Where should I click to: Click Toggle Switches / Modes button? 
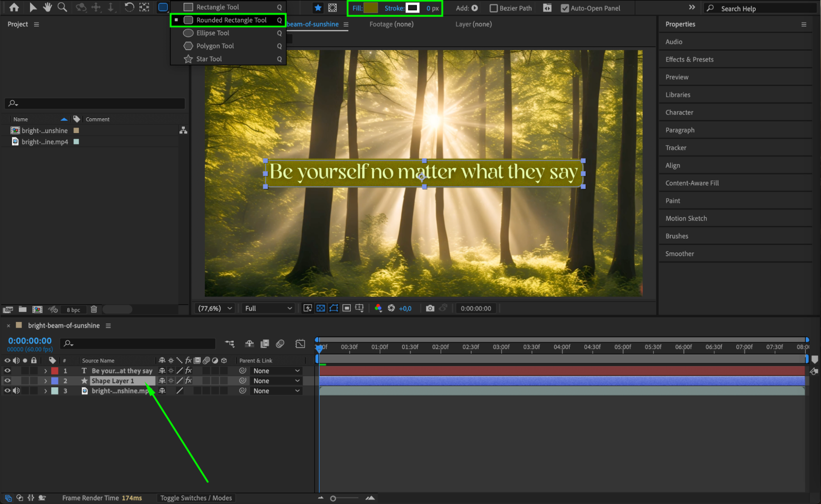click(x=196, y=498)
